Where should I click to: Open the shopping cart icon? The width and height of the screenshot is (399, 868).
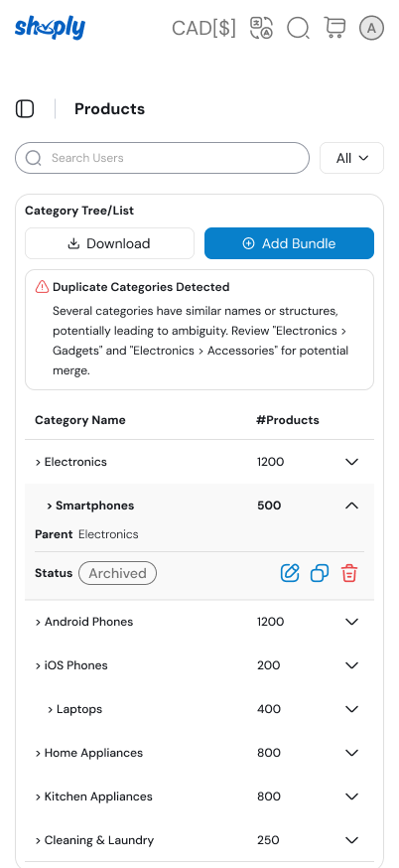334,28
